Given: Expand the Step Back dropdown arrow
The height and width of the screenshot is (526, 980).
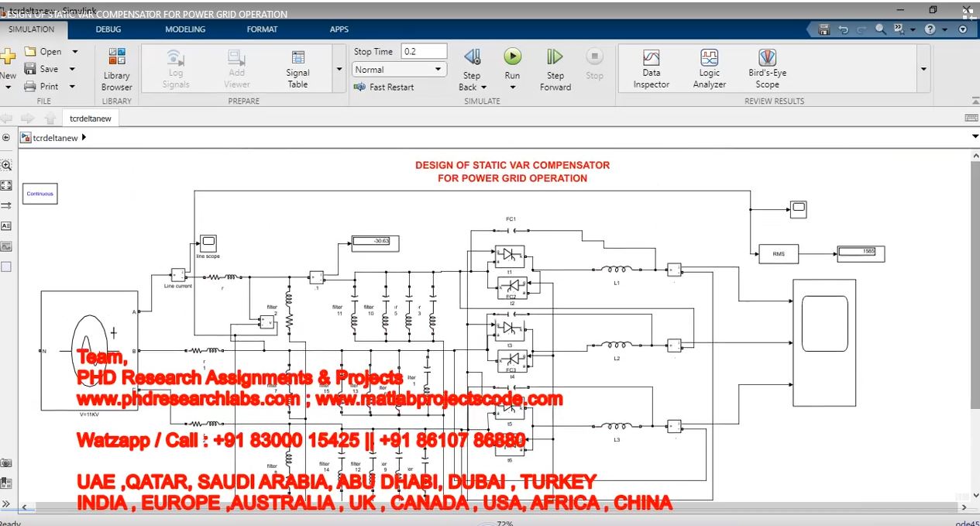Looking at the screenshot, I should tap(484, 87).
